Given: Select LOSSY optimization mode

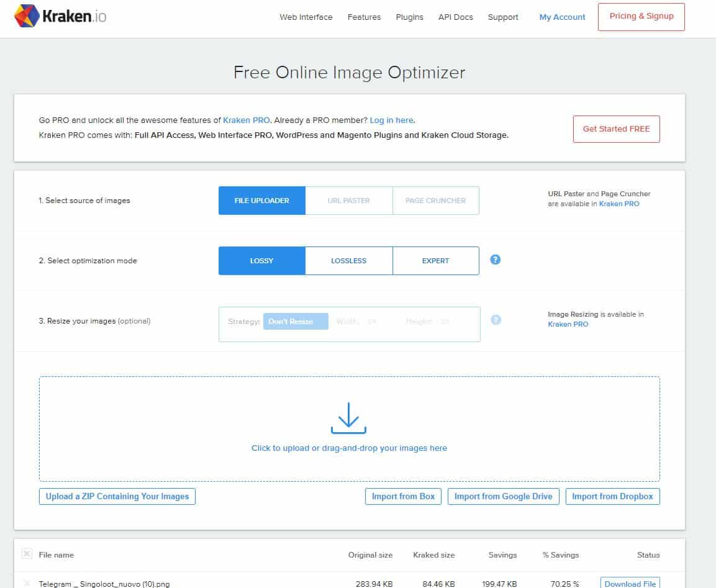Looking at the screenshot, I should tap(261, 261).
